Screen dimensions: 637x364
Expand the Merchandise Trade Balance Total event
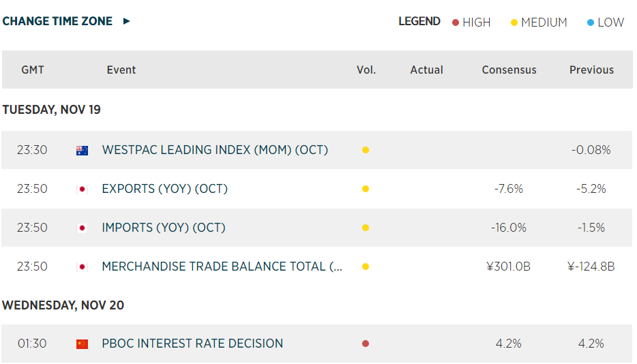pyautogui.click(x=222, y=267)
